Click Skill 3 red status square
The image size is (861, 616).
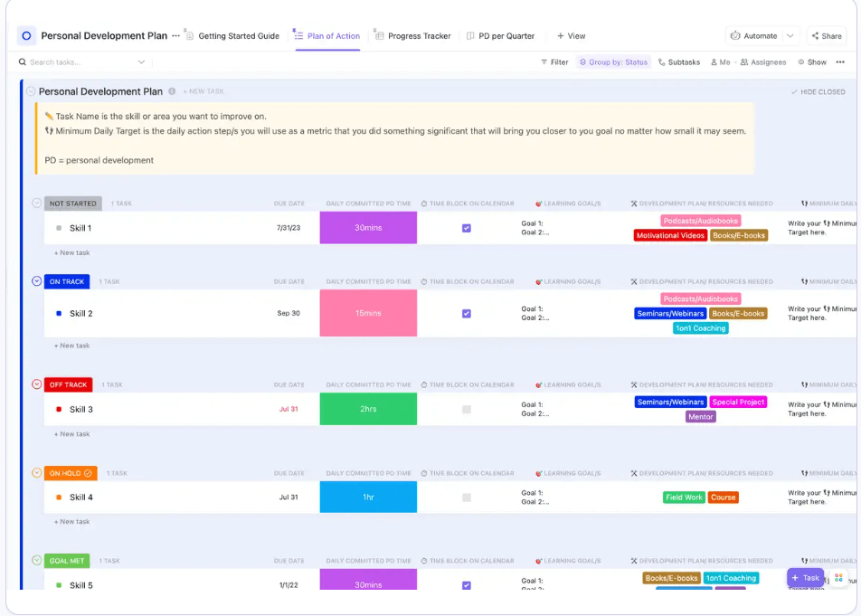pyautogui.click(x=59, y=409)
